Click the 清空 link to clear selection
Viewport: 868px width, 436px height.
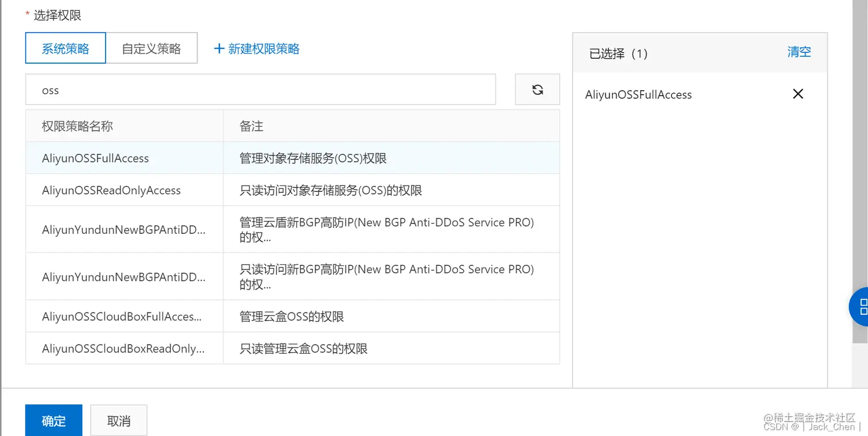click(x=799, y=52)
